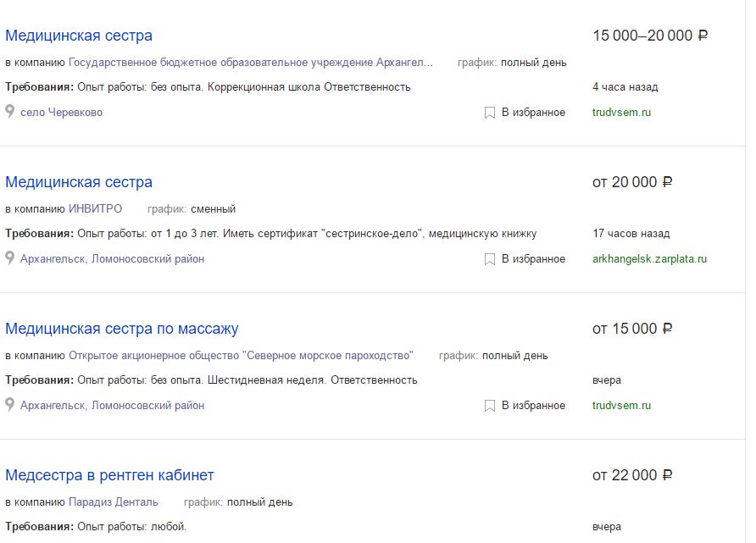This screenshot has height=543, width=756.
Task: Open first Медицинская сестра vacancy title
Action: (x=79, y=36)
